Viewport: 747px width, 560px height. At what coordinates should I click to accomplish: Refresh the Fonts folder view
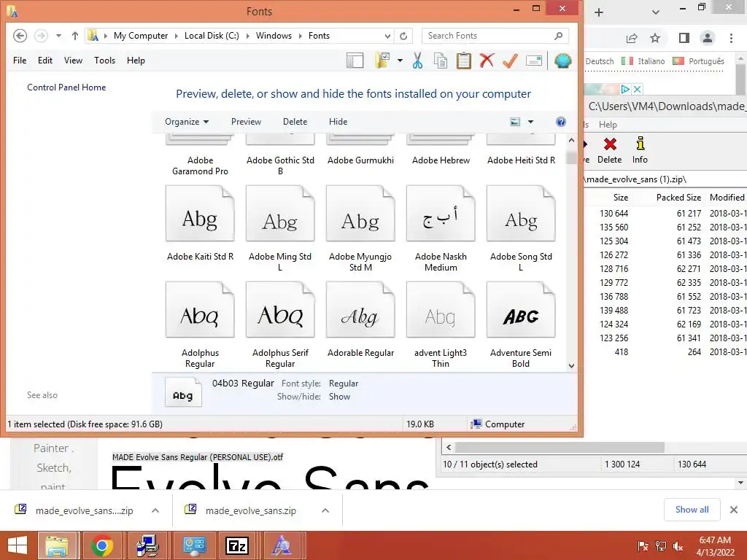[403, 36]
